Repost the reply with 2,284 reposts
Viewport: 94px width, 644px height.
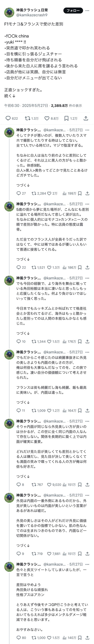[x=39, y=193]
